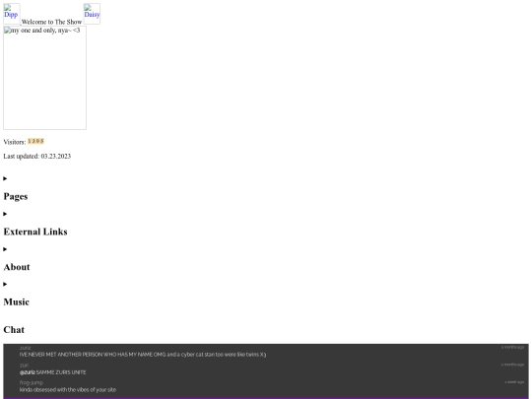Click the 'SAMME ZURIS UNITE' chat message

(53, 372)
